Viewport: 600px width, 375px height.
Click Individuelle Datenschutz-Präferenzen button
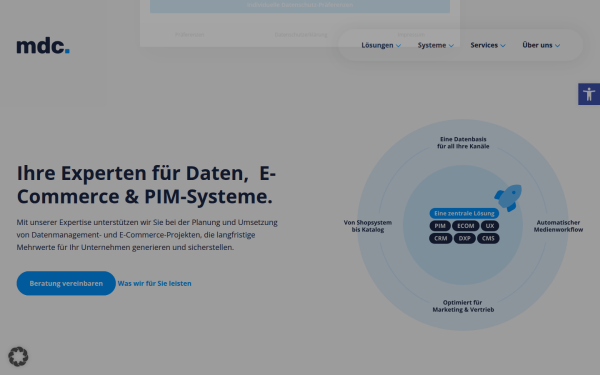300,5
